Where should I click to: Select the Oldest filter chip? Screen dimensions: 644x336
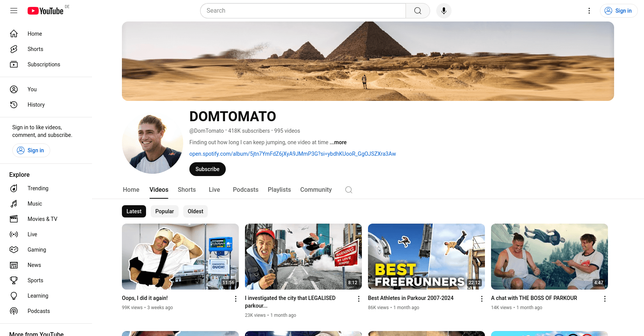point(195,211)
